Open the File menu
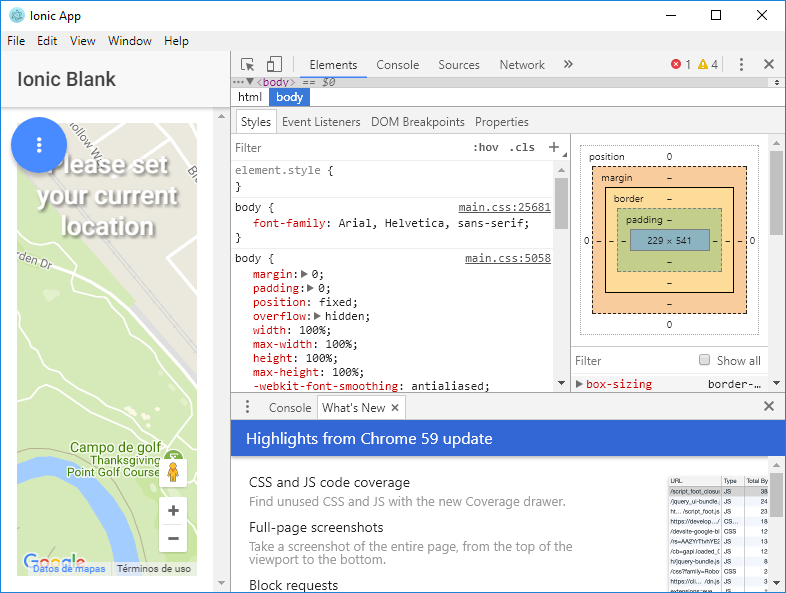This screenshot has height=593, width=786. coord(16,41)
